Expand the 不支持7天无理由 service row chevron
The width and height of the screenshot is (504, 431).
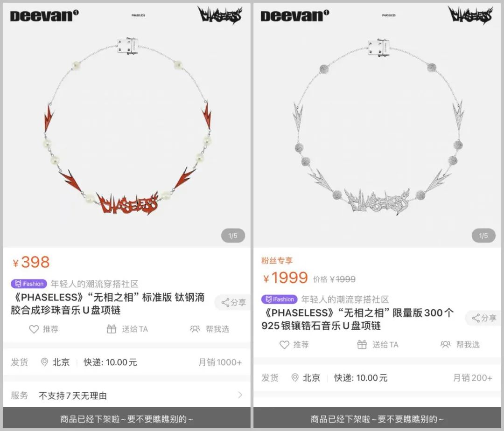click(x=240, y=395)
